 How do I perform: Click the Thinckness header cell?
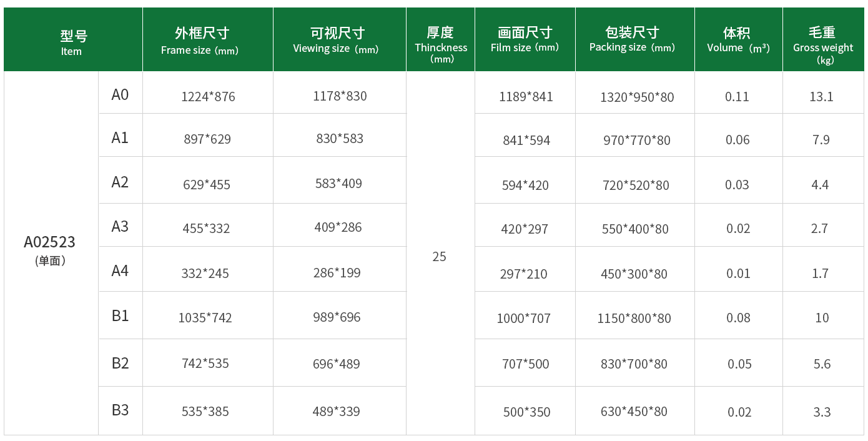(x=440, y=39)
